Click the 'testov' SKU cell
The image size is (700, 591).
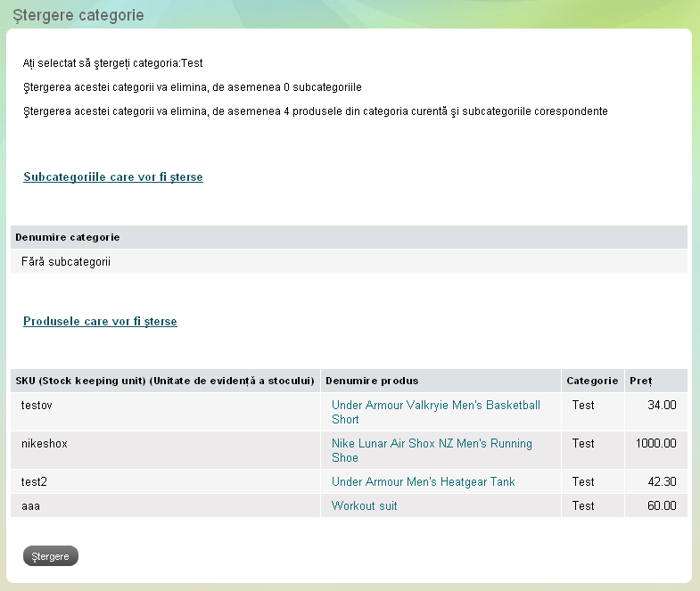point(39,406)
